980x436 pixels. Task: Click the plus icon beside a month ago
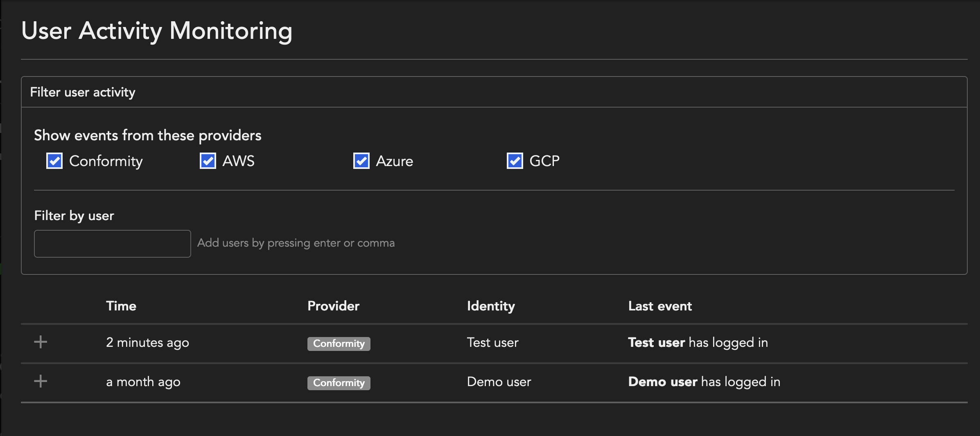[41, 381]
